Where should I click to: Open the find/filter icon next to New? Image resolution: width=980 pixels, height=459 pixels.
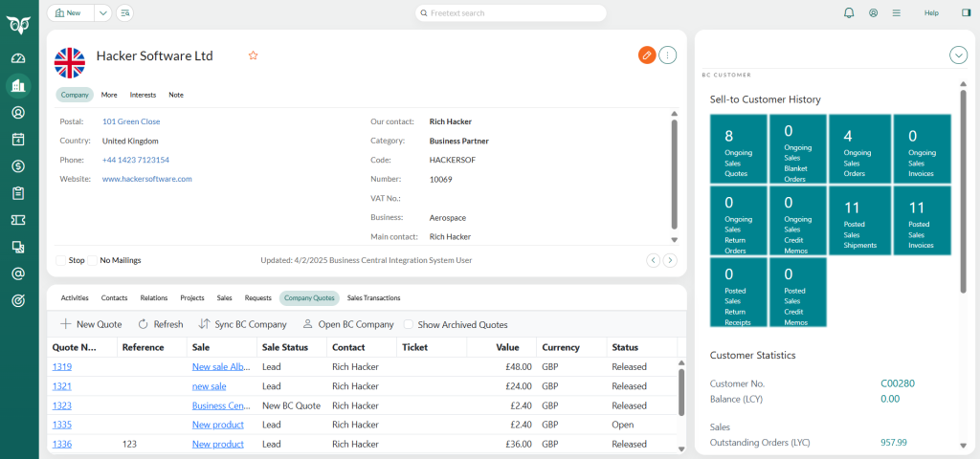pos(124,12)
